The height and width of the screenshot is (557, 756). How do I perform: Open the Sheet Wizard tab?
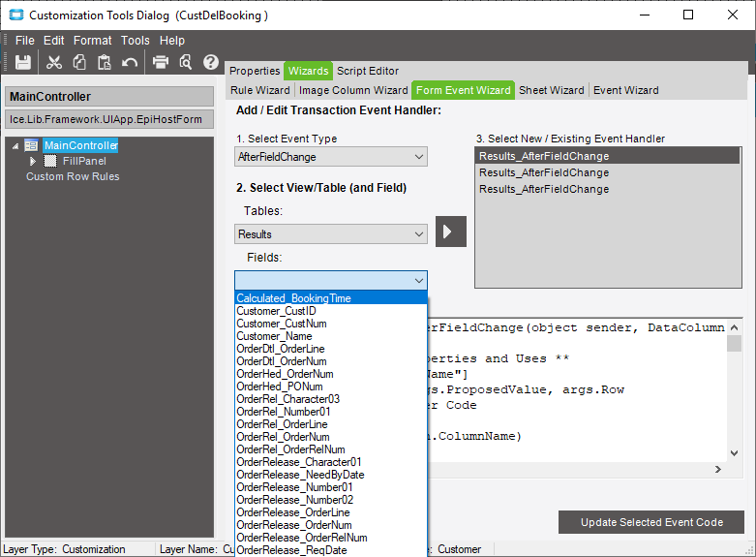click(551, 90)
